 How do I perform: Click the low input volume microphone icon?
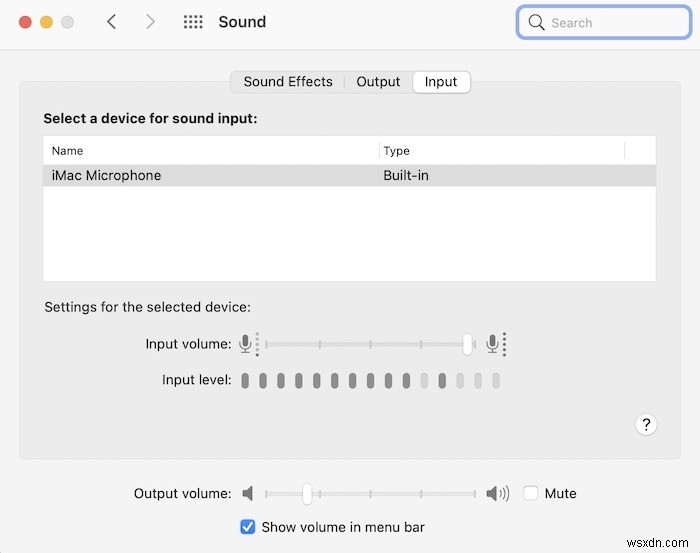[x=245, y=344]
